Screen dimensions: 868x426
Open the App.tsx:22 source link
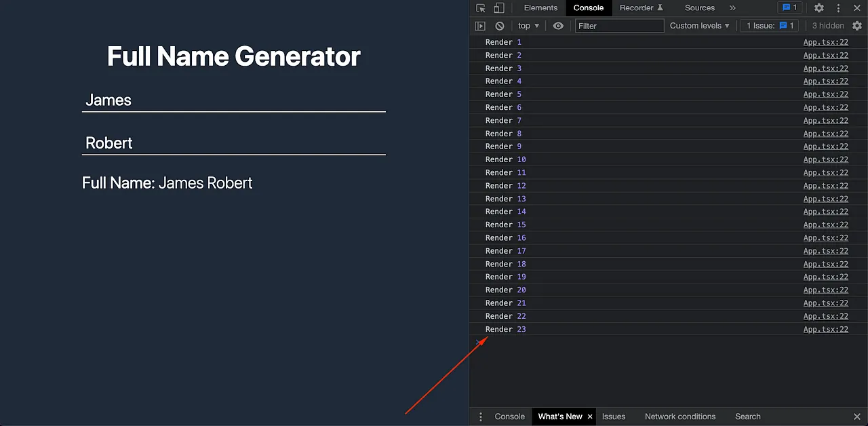click(x=826, y=42)
